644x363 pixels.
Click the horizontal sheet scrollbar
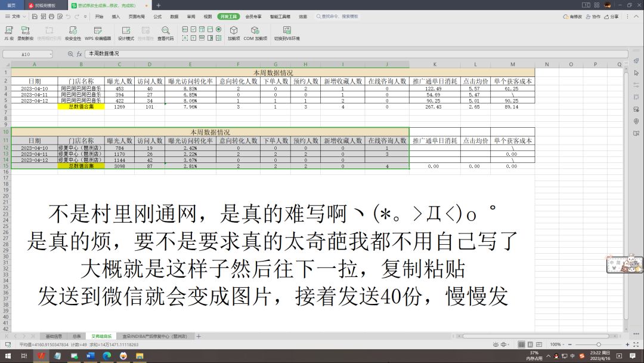tap(536, 336)
